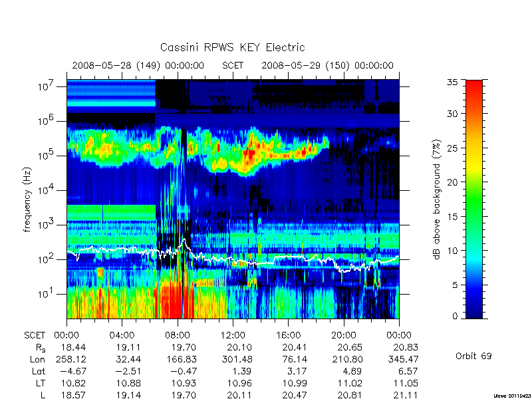Click the 16:00 time tick label
This screenshot has width=532, height=399.
[x=288, y=336]
